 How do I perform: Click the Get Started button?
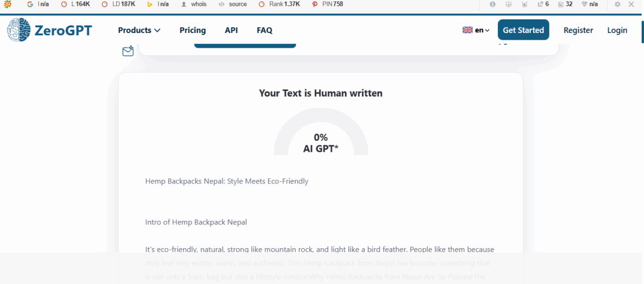click(523, 30)
